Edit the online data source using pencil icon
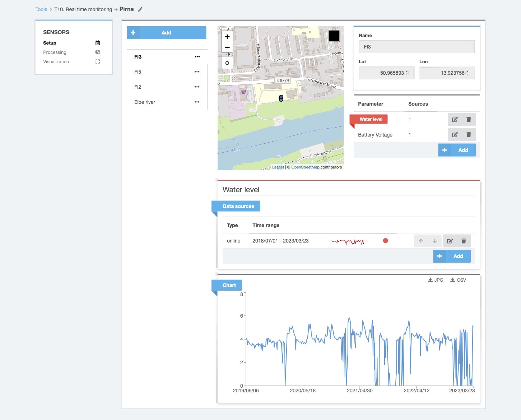The image size is (521, 420). [x=450, y=241]
